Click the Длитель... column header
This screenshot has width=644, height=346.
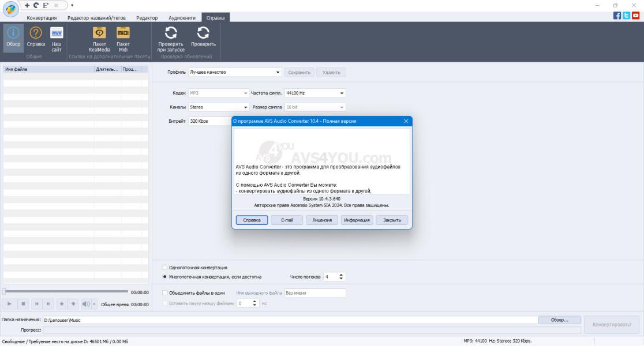107,69
